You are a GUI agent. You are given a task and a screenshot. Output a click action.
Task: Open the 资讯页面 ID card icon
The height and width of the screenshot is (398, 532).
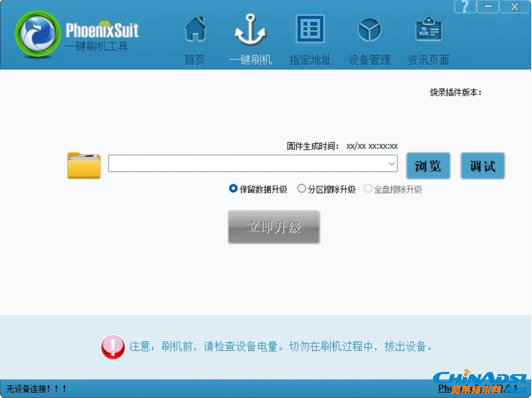428,29
